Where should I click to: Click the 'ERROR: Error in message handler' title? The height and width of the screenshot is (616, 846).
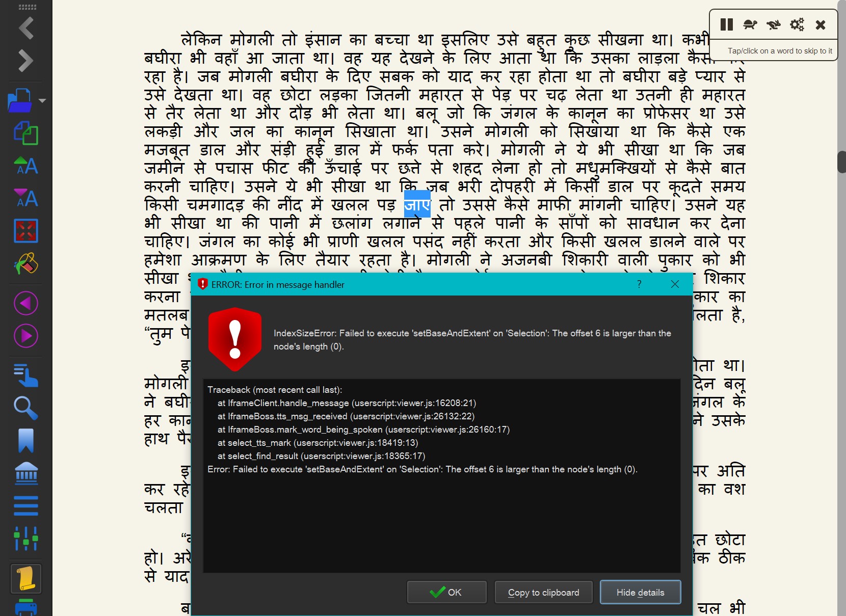(278, 285)
